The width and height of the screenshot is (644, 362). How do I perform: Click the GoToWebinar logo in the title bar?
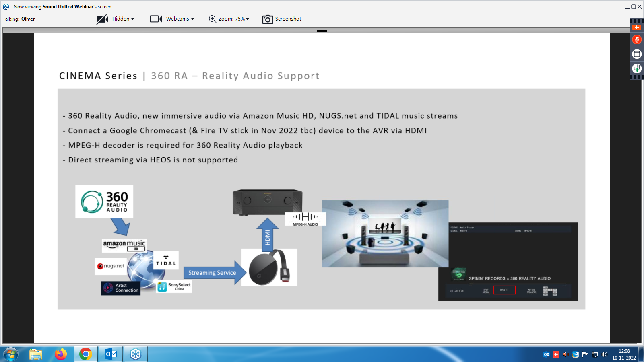[6, 7]
